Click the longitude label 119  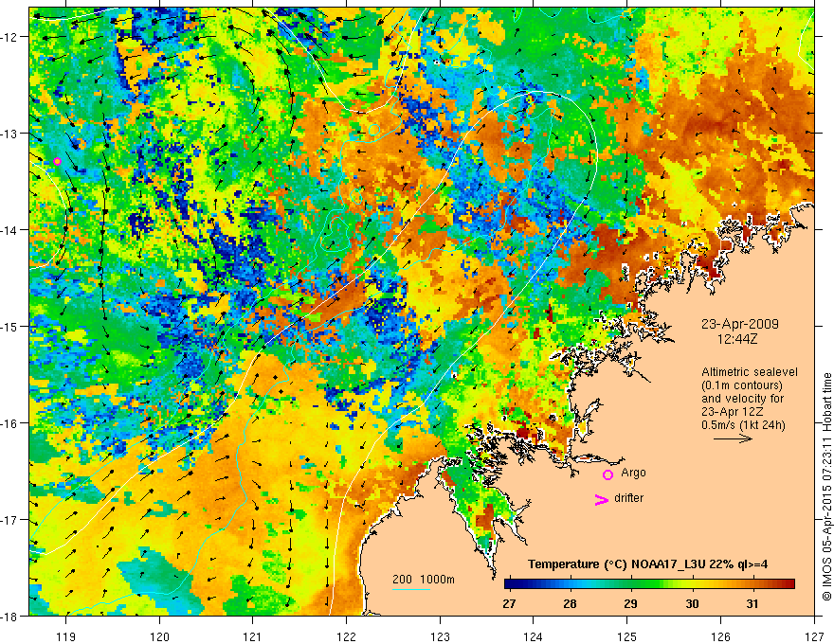coord(65,636)
